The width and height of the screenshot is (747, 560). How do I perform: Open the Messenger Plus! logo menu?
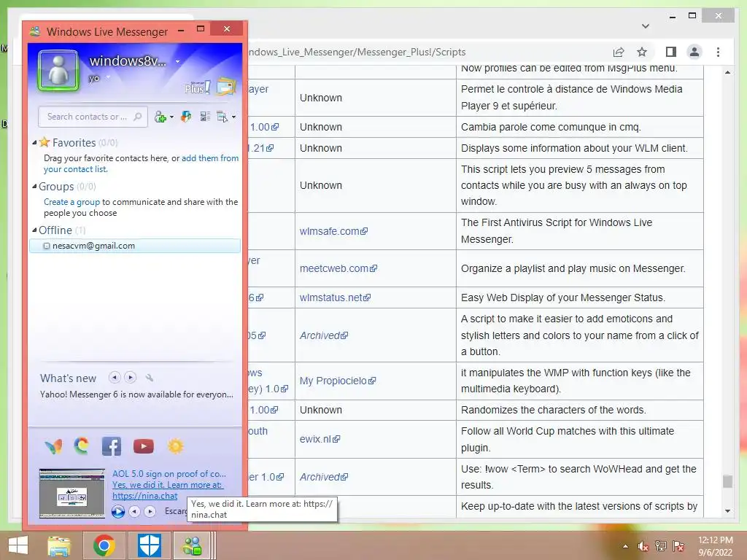click(x=197, y=87)
